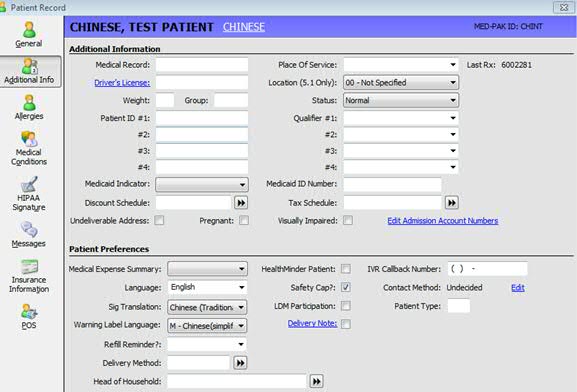Click the Undecided contact method value
The image size is (577, 392).
(464, 287)
